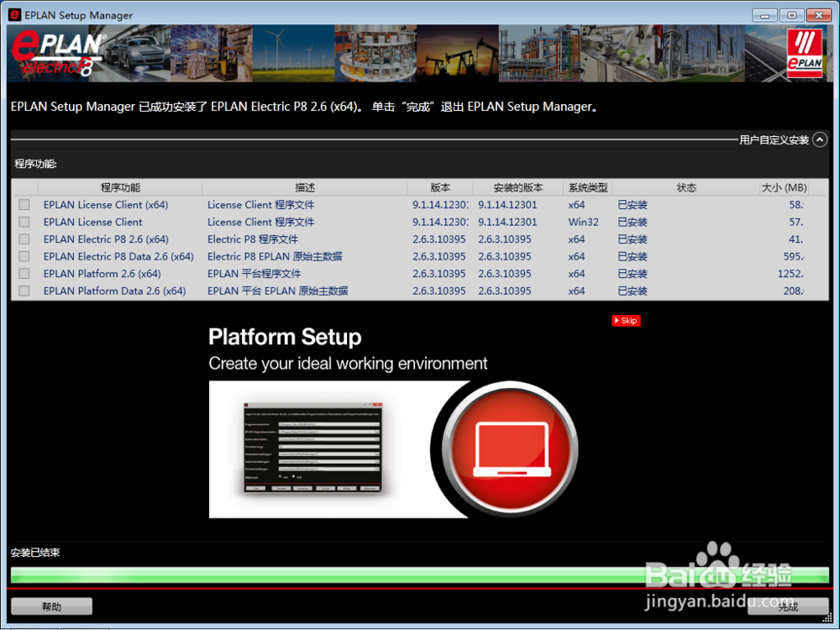Click the 程序功能: section label
This screenshot has width=840, height=630.
[35, 164]
